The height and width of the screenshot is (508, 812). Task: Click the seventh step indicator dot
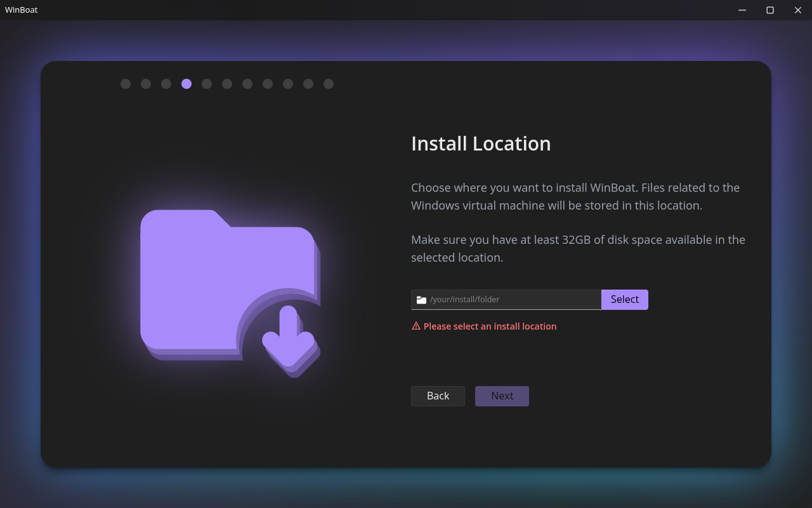[x=247, y=84]
